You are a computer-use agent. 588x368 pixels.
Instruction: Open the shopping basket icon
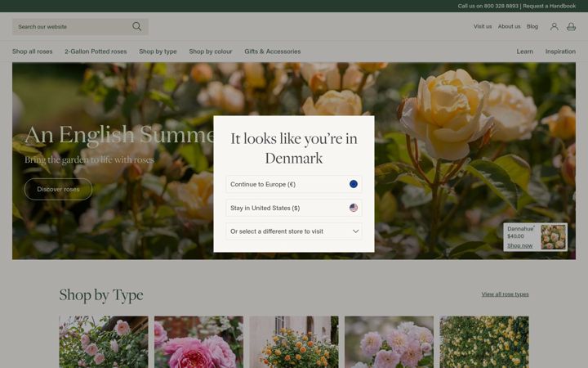pos(571,27)
